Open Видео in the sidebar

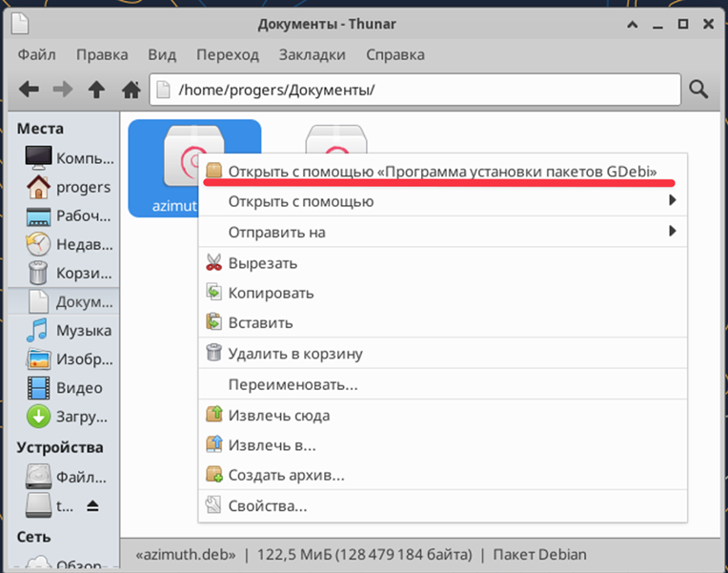(64, 388)
